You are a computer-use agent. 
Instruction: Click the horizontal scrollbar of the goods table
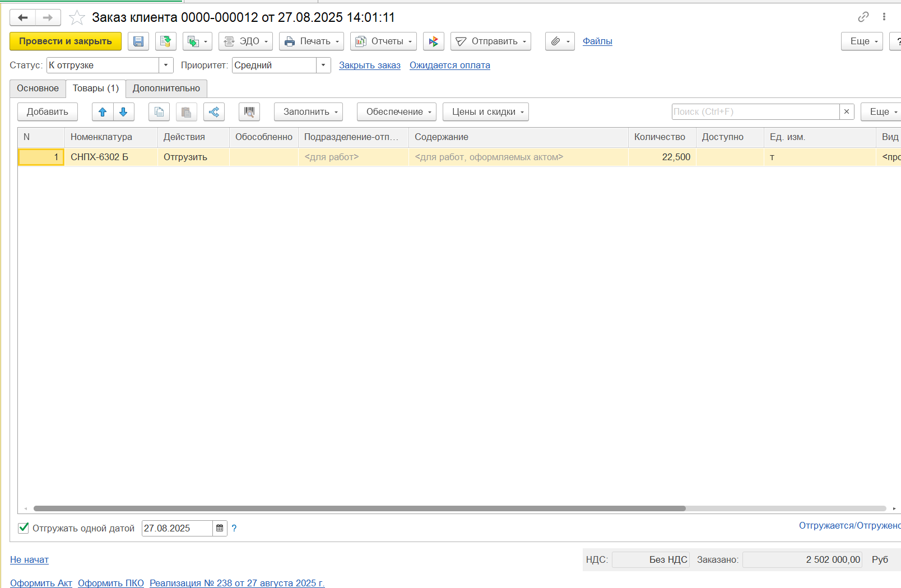pyautogui.click(x=359, y=508)
